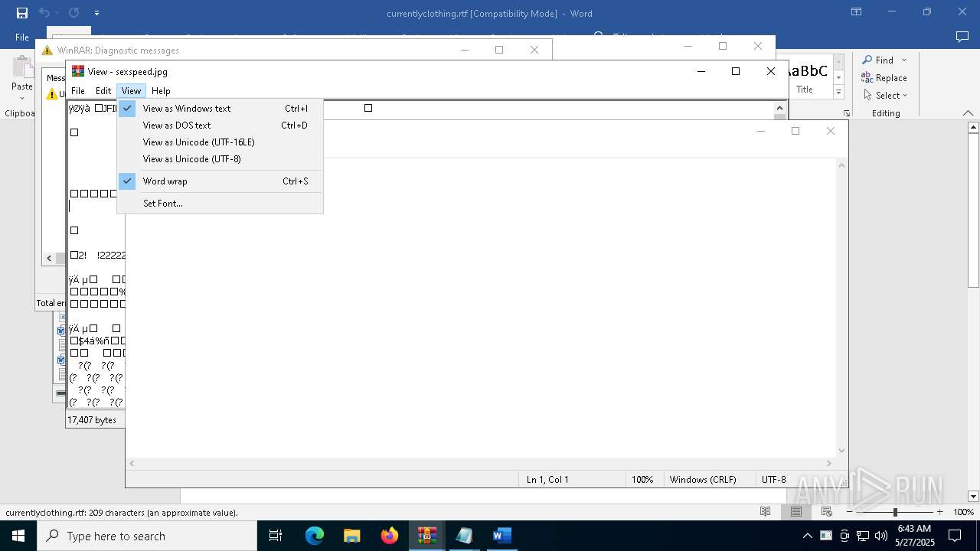Click right arrow on Notepad horizontal scrollbar
The height and width of the screenshot is (551, 980).
829,463
